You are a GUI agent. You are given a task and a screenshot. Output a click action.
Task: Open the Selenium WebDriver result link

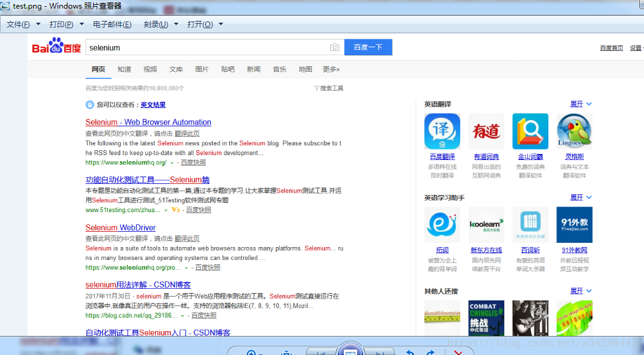(x=120, y=227)
